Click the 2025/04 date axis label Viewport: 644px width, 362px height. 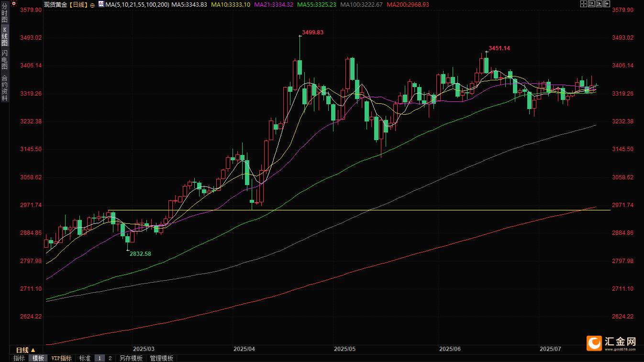(244, 350)
